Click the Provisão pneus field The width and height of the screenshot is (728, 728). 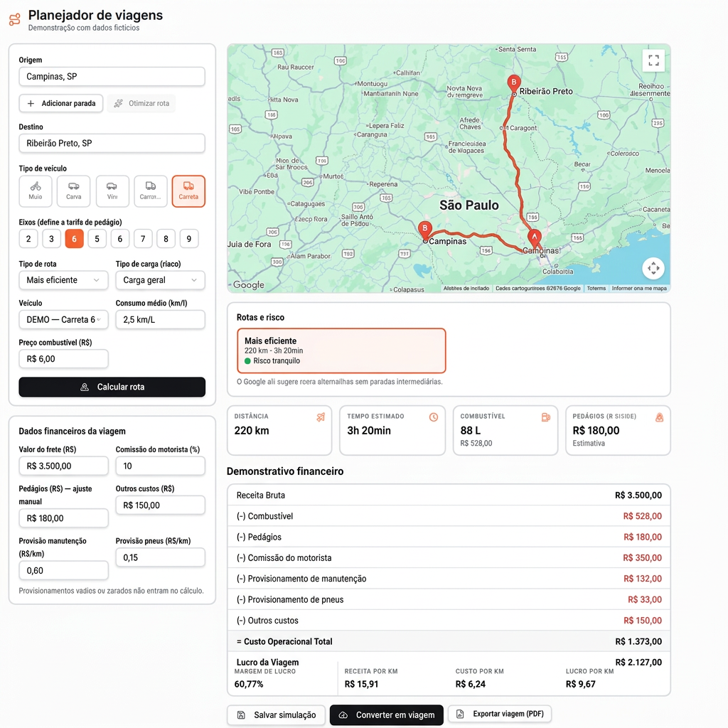click(x=160, y=557)
